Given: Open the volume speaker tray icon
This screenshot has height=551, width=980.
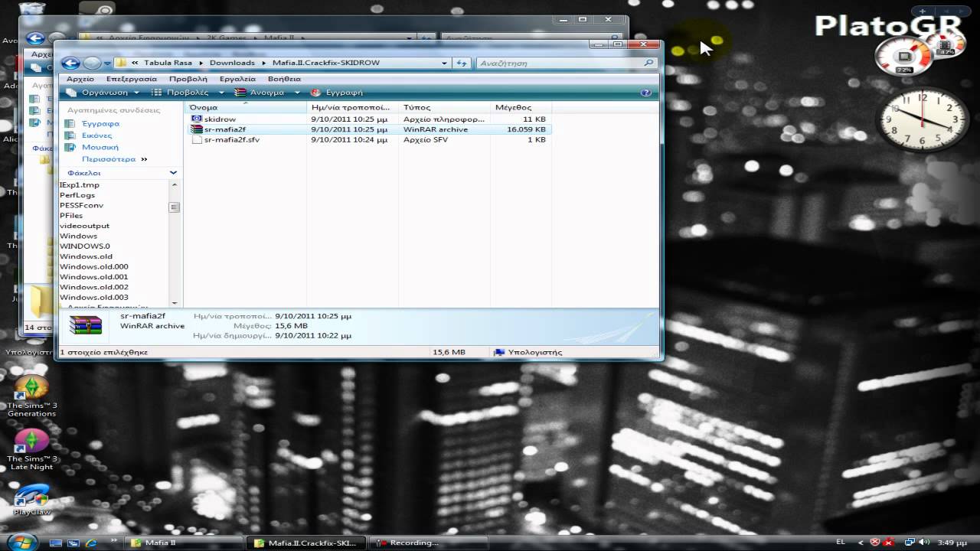Looking at the screenshot, I should point(924,543).
